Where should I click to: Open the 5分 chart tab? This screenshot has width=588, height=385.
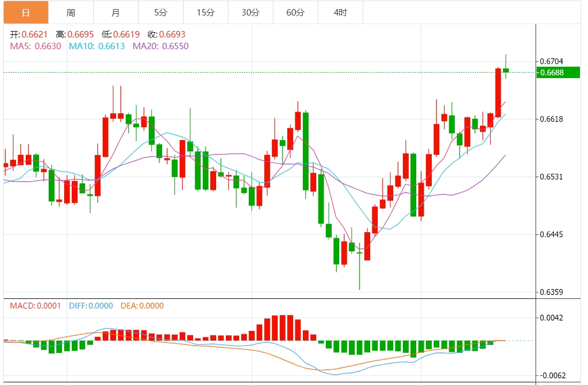161,12
